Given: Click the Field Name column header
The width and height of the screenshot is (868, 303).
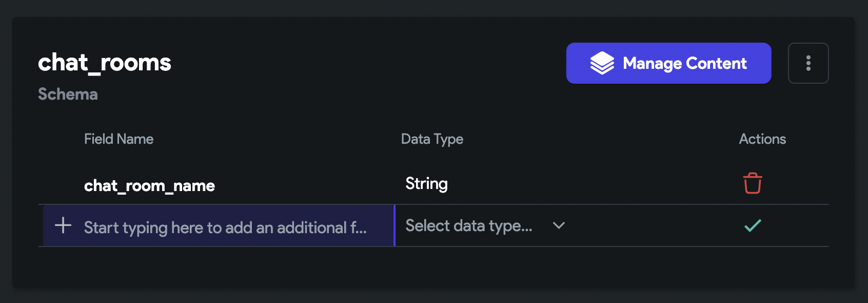Looking at the screenshot, I should click(119, 139).
